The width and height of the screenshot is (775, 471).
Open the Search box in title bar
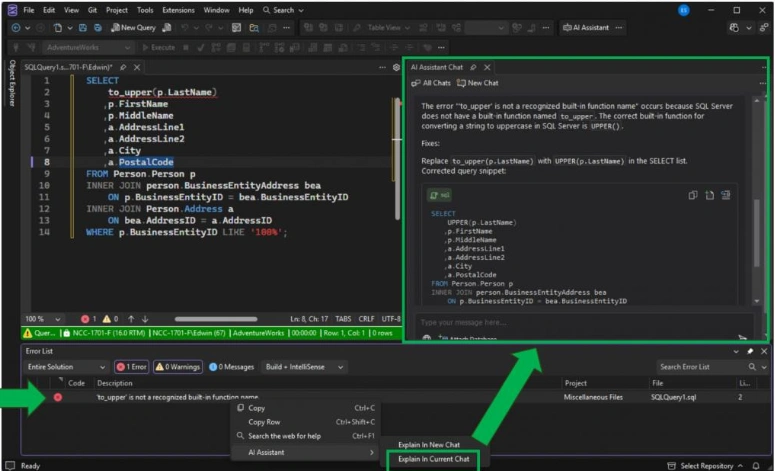283,10
